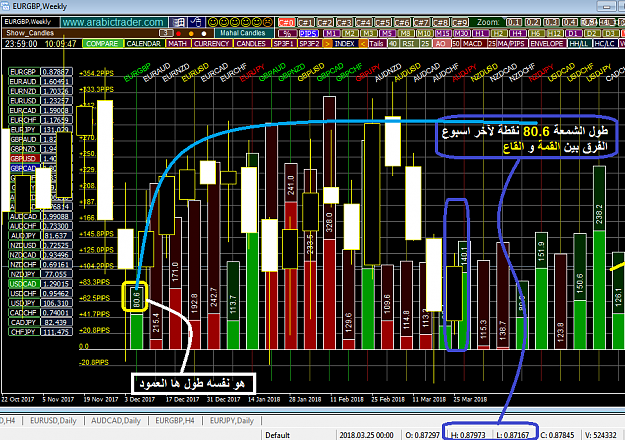Open the www.arabictrader.com link
The height and width of the screenshot is (440, 625).
point(113,22)
